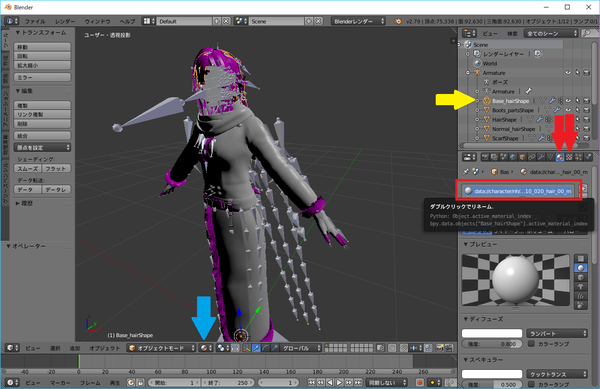Click the Move (移動) button

tap(42, 47)
